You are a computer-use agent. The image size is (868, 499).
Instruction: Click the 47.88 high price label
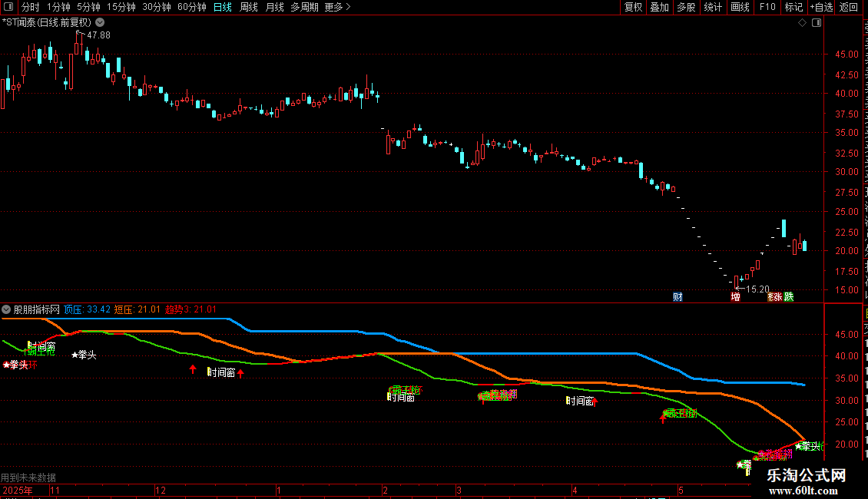click(98, 35)
